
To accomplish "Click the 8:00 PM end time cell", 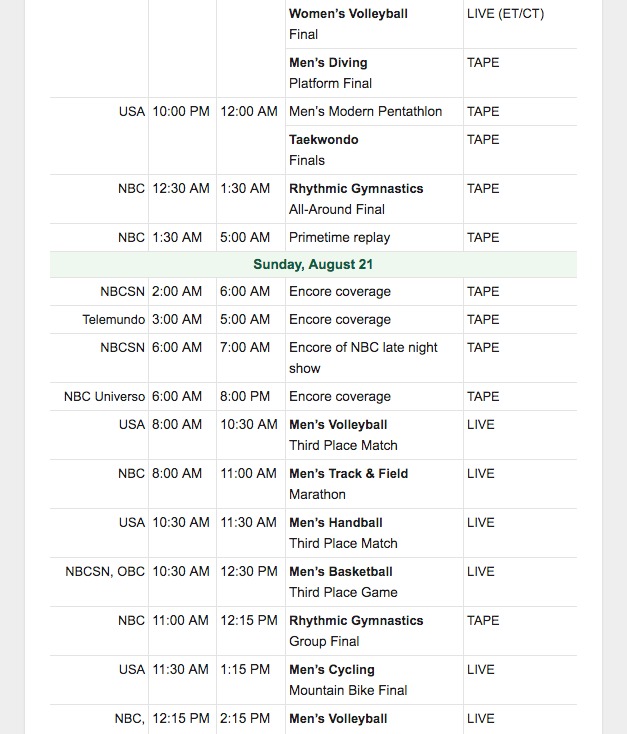I will (x=245, y=396).
